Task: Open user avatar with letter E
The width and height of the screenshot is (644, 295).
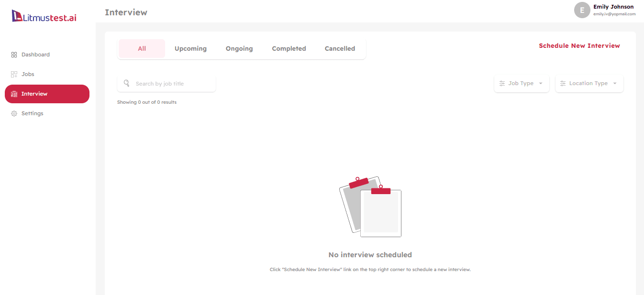Action: (x=582, y=11)
